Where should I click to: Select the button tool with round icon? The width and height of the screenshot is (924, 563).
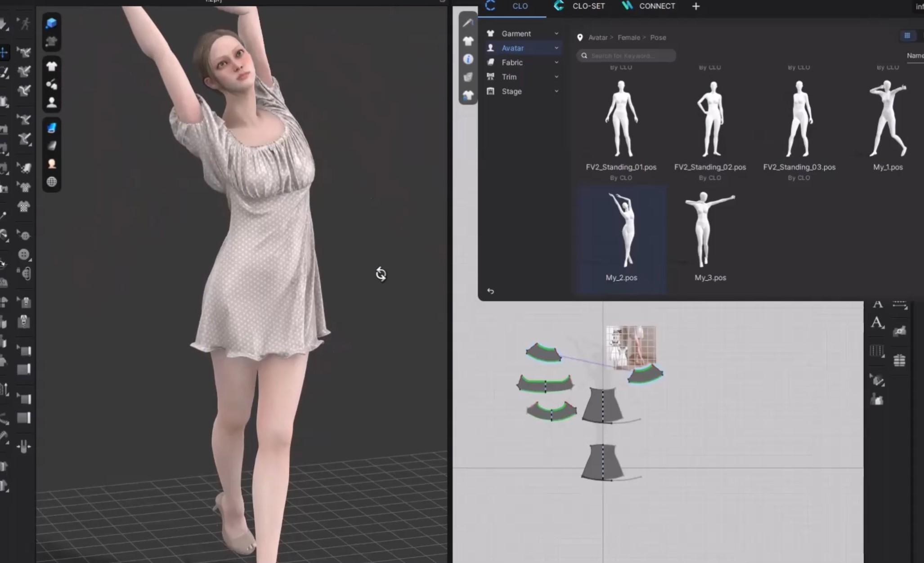click(x=24, y=255)
